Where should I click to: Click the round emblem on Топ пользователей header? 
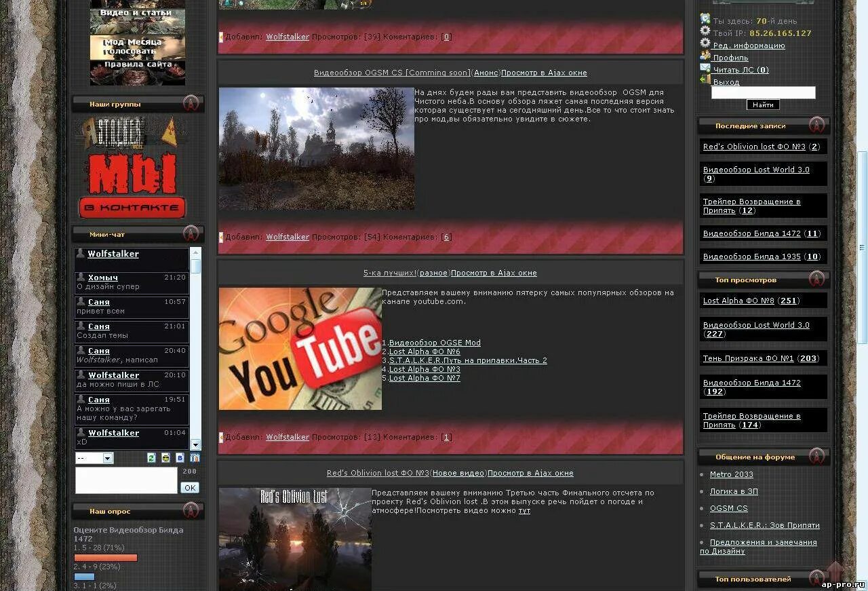817,578
